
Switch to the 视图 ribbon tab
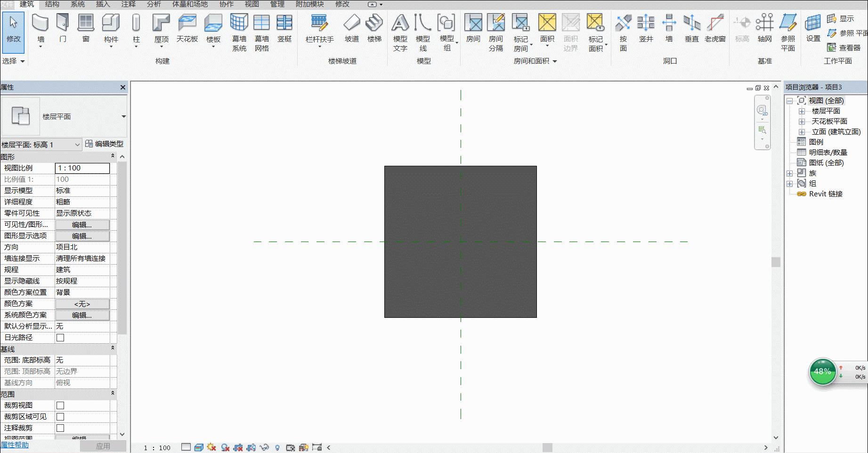[x=251, y=4]
